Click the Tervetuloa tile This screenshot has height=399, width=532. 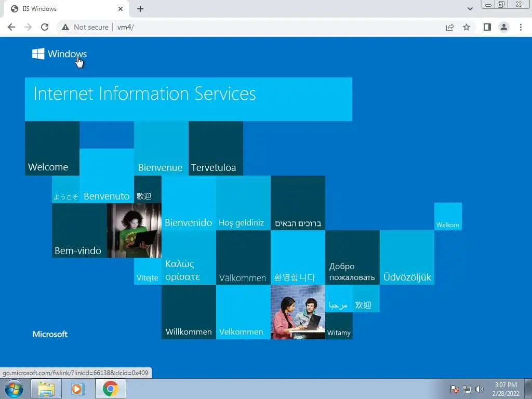[x=216, y=148]
